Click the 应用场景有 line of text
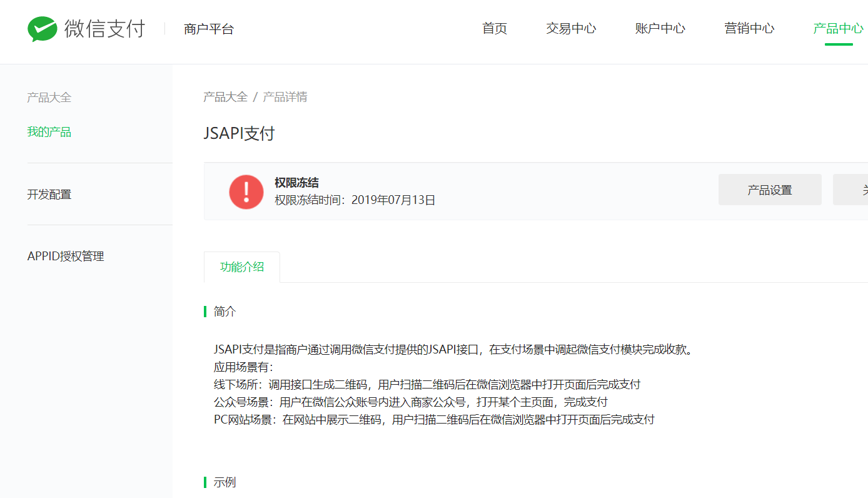The image size is (868, 498). (x=244, y=367)
